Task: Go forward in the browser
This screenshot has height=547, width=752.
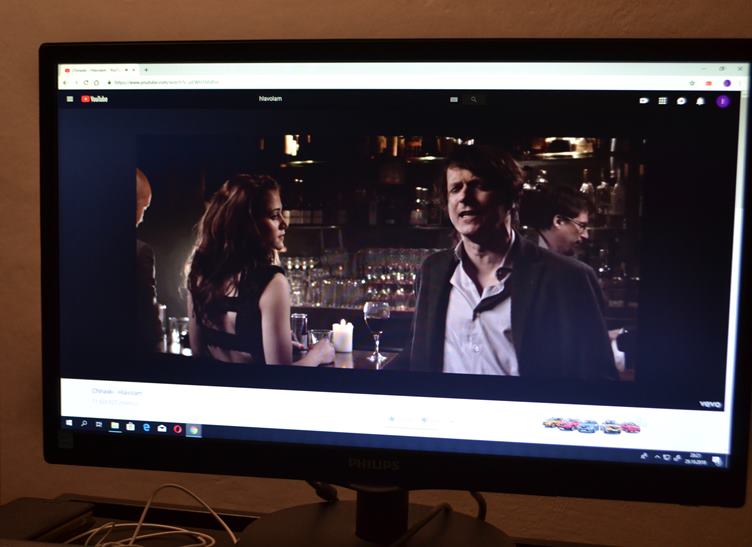Action: 76,82
